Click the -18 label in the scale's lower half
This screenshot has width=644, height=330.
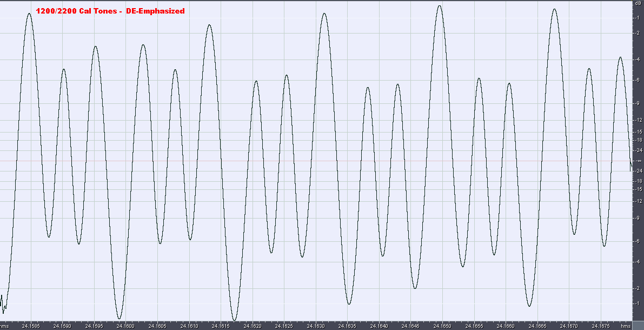pyautogui.click(x=639, y=181)
